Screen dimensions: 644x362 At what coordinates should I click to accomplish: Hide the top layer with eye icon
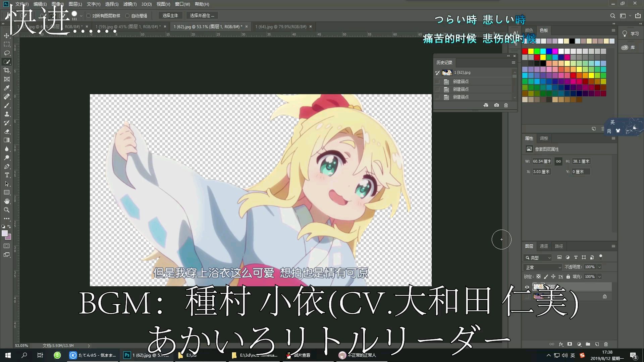pos(527,287)
